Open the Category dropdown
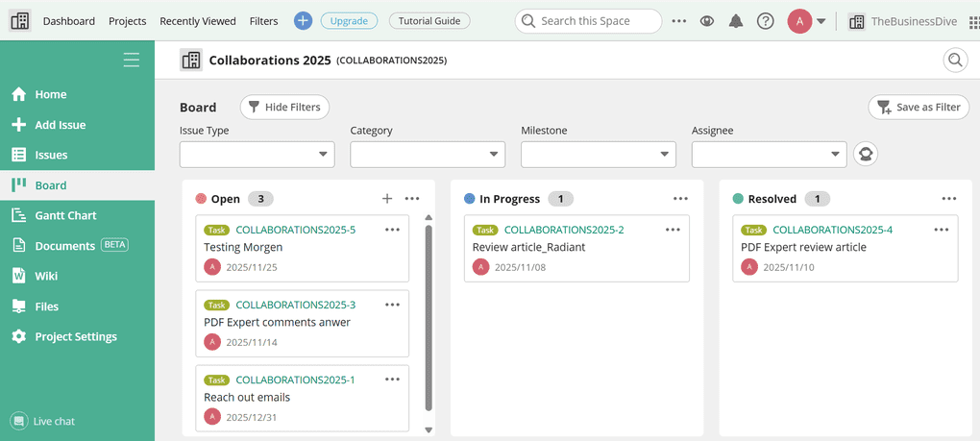Screen dimensions: 980x441 pyautogui.click(x=428, y=155)
